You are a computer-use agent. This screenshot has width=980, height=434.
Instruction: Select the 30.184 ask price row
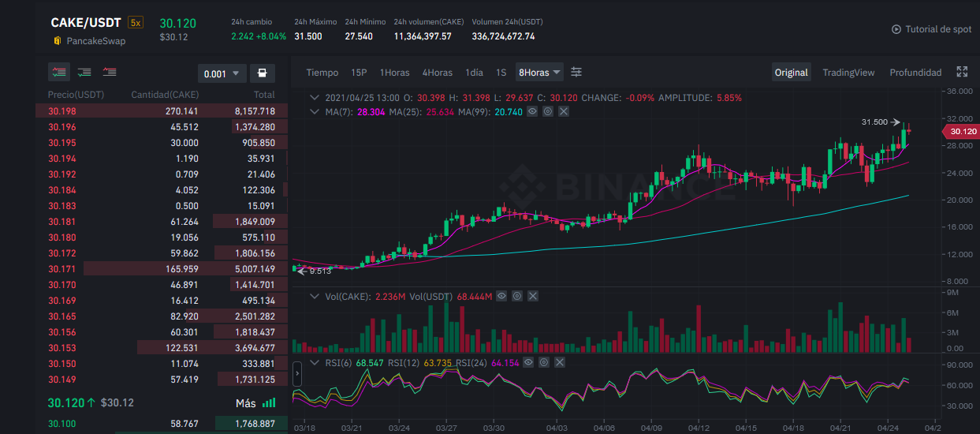[x=162, y=190]
